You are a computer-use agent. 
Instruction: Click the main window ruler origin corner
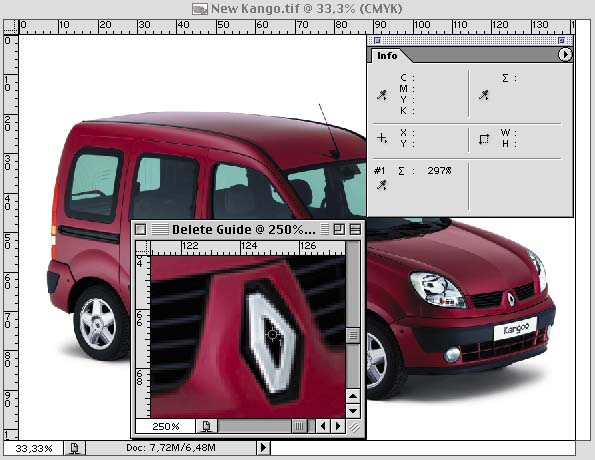coord(11,27)
